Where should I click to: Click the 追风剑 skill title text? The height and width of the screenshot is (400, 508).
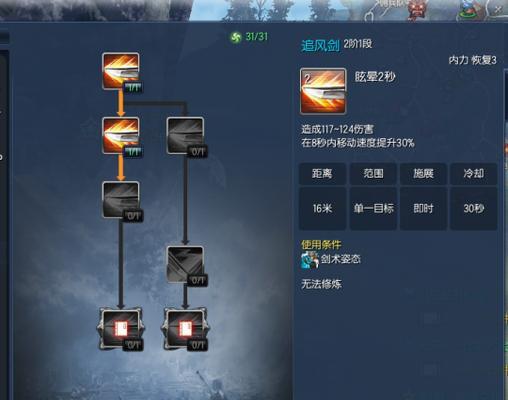320,46
